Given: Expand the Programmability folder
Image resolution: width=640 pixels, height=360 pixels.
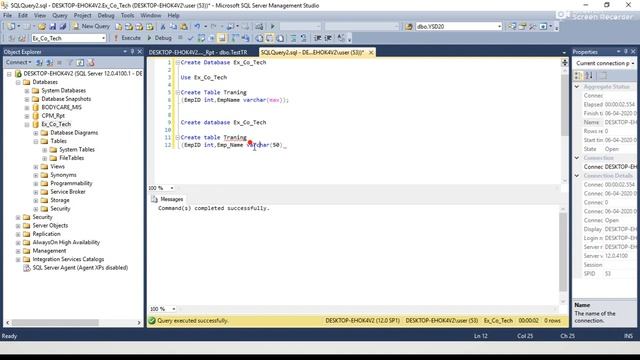Looking at the screenshot, I should (x=36, y=183).
